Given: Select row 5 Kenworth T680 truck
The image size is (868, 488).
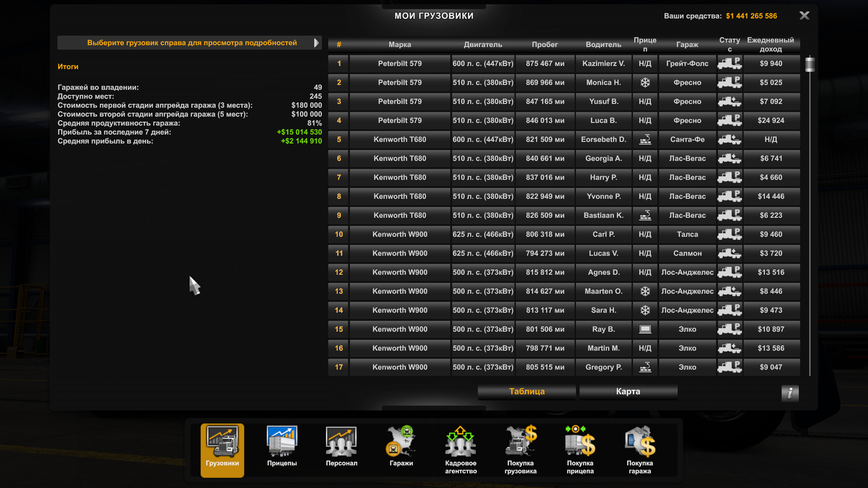Looking at the screenshot, I should tap(564, 139).
